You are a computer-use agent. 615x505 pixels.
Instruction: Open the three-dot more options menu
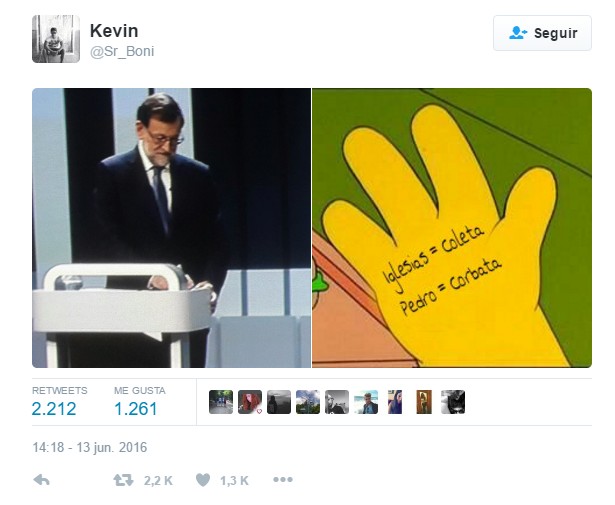(x=283, y=480)
